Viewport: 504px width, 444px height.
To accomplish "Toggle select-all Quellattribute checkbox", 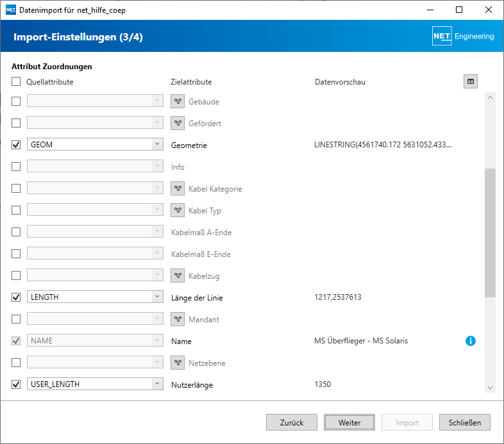I will point(16,81).
